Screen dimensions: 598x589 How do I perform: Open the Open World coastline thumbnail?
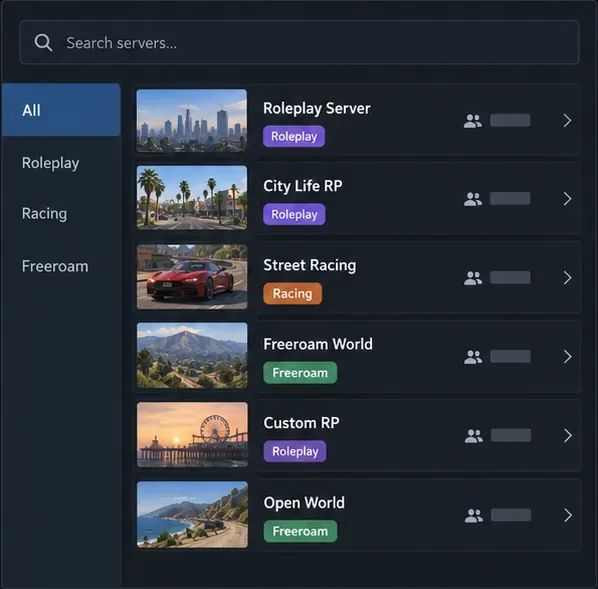[192, 515]
